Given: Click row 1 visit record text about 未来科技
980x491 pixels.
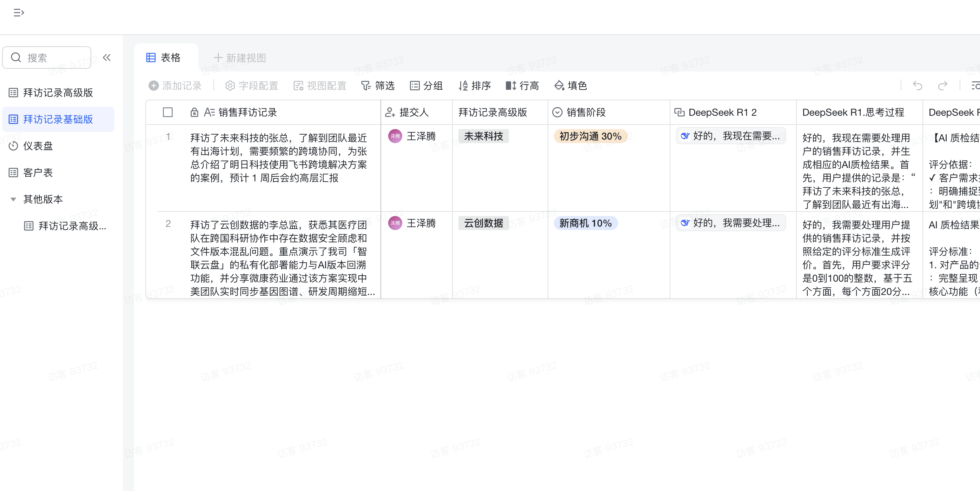Looking at the screenshot, I should 278,158.
